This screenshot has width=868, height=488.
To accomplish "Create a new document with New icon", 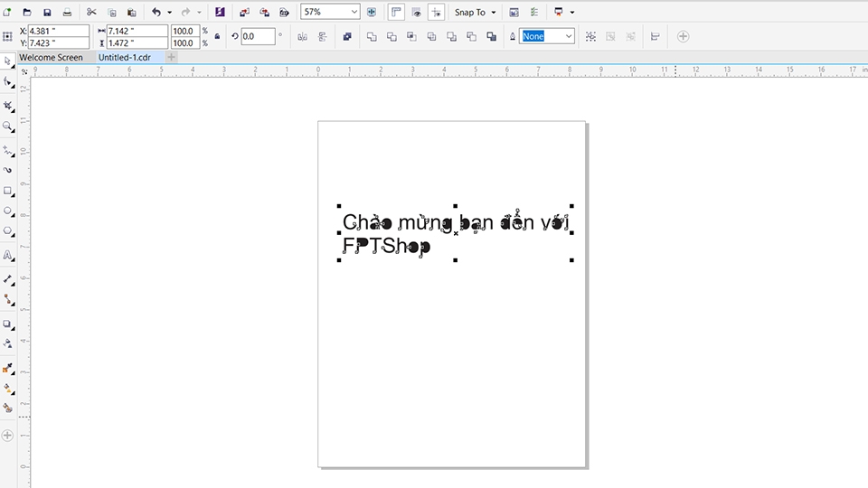I will click(x=7, y=12).
